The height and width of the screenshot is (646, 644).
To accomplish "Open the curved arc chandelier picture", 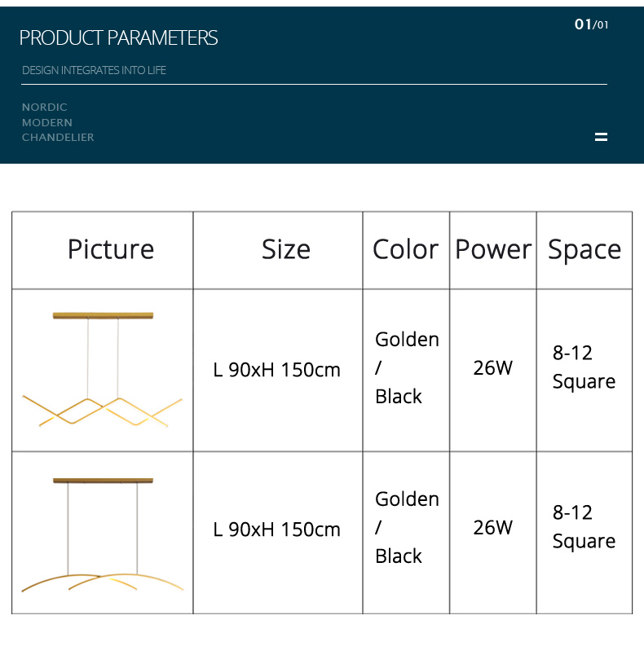I will (x=103, y=533).
